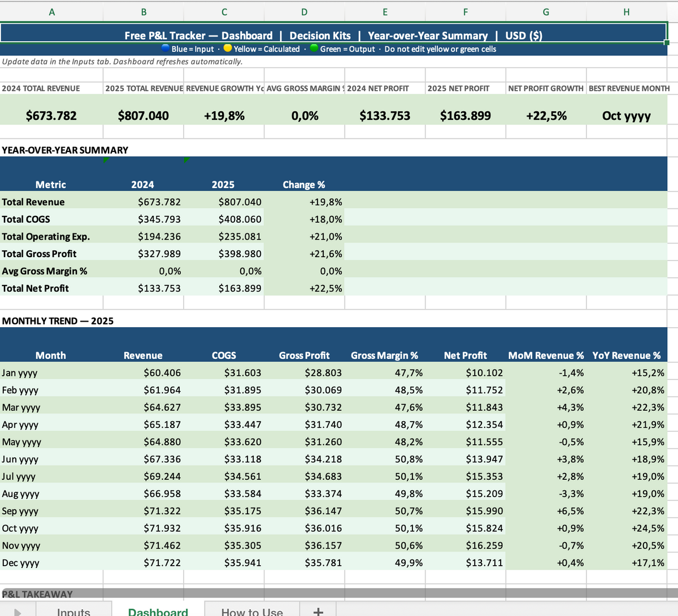678x616 pixels.
Task: Select the 'YEAR-OVER-YEAR SUMMARY' heading
Action: pos(65,150)
